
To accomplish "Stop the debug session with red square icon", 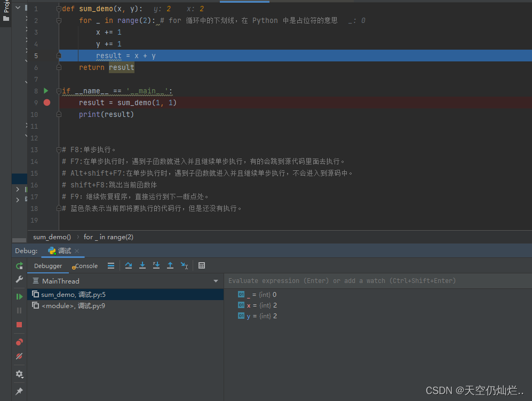I will (x=19, y=325).
